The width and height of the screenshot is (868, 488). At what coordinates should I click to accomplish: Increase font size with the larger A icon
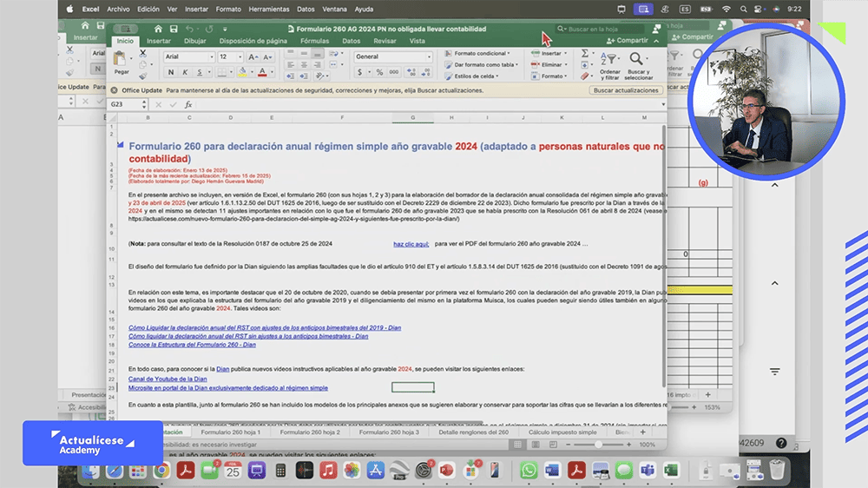[253, 56]
